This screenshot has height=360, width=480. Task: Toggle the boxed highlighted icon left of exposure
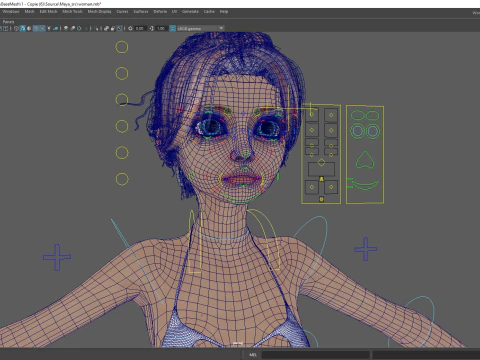[x=120, y=28]
